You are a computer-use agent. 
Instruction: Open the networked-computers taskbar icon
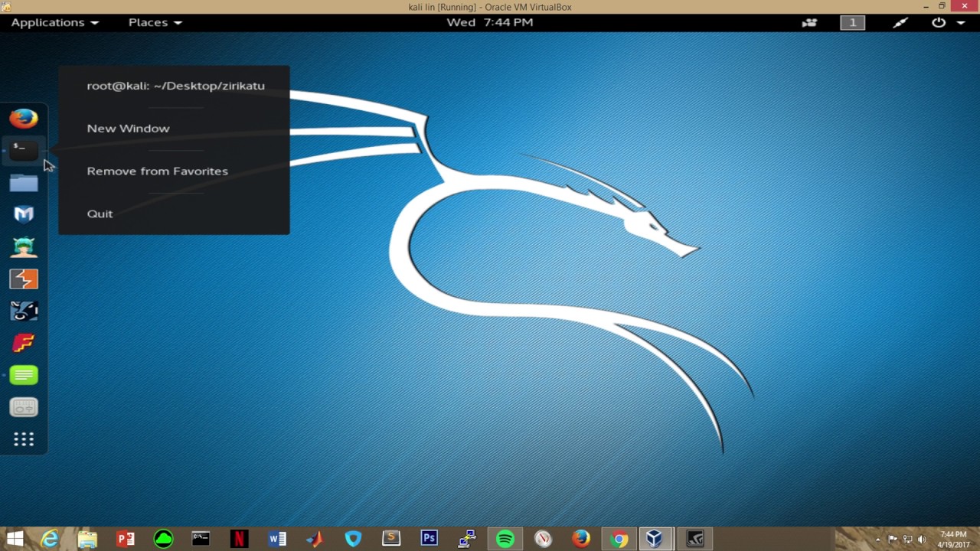pyautogui.click(x=467, y=539)
